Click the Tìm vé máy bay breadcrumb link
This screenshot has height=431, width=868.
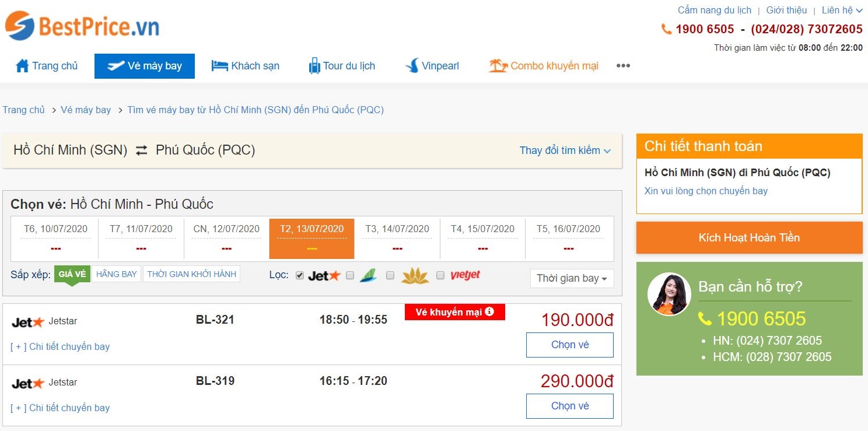[256, 110]
